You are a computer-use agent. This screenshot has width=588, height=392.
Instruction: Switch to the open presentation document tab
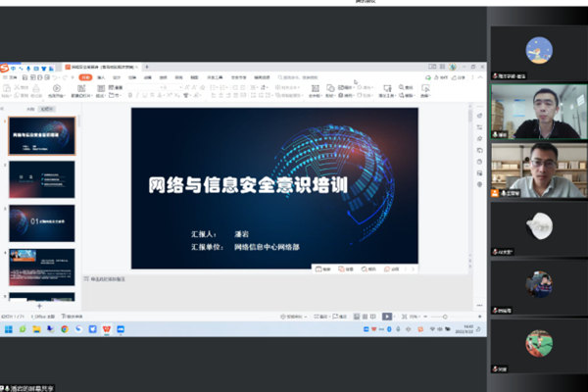(100, 68)
